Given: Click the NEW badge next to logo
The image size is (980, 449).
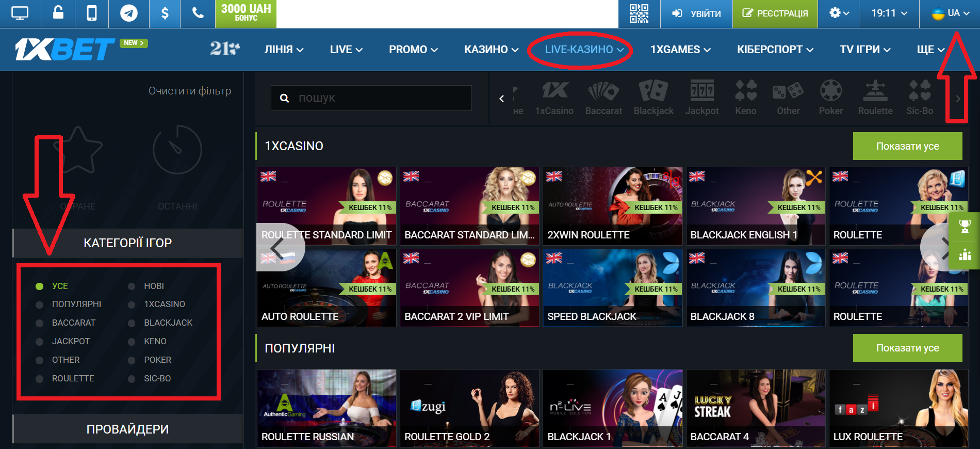Looking at the screenshot, I should point(134,43).
